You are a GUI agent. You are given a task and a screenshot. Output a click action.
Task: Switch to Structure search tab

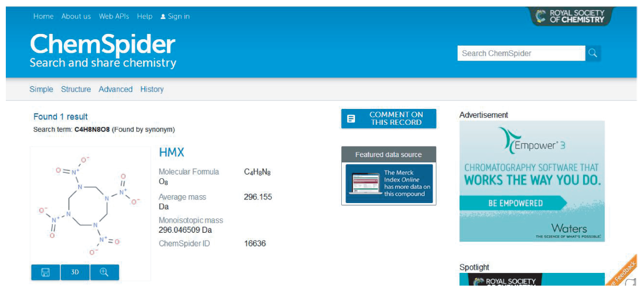76,89
